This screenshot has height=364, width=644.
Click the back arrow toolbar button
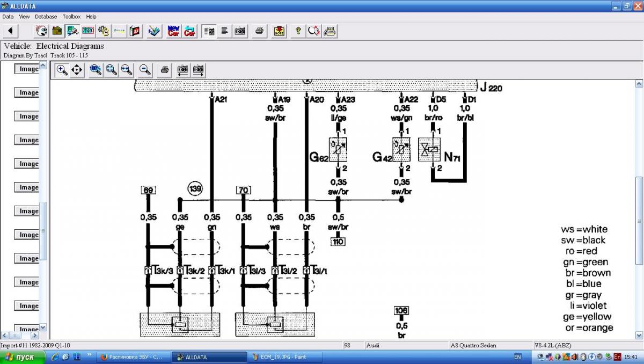10,31
